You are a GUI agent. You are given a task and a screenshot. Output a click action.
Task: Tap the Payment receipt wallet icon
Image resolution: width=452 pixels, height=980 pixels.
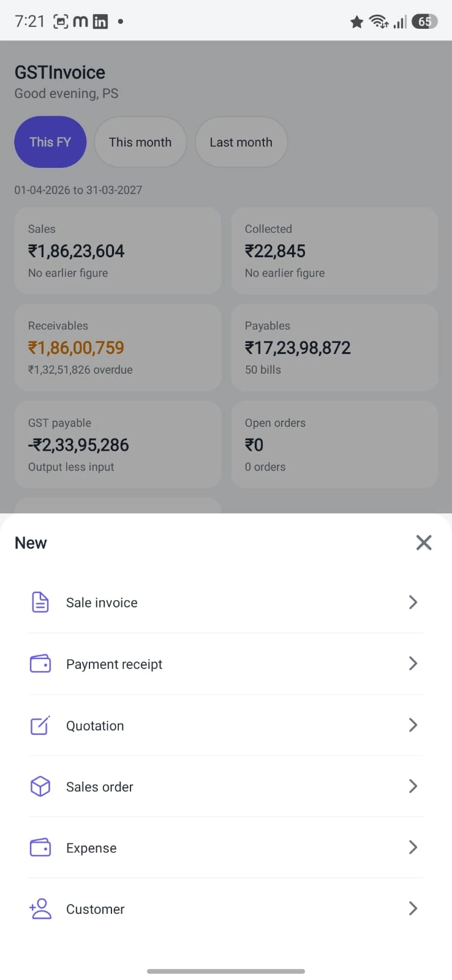[40, 663]
